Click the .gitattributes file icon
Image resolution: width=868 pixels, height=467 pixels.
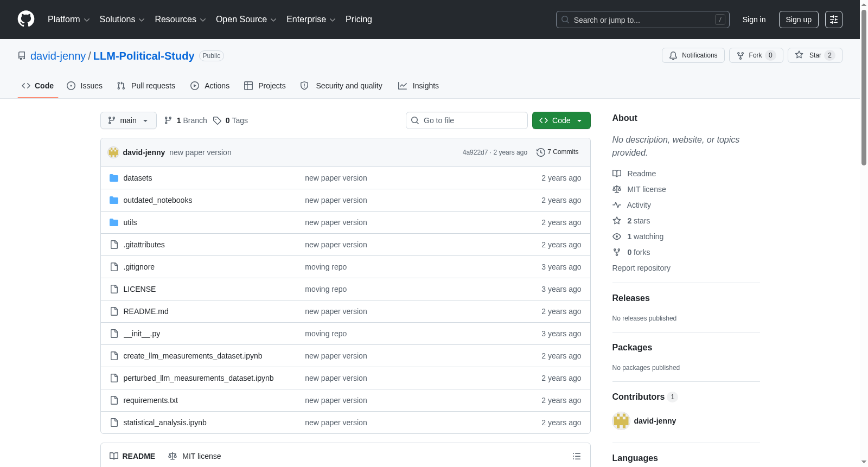point(114,245)
